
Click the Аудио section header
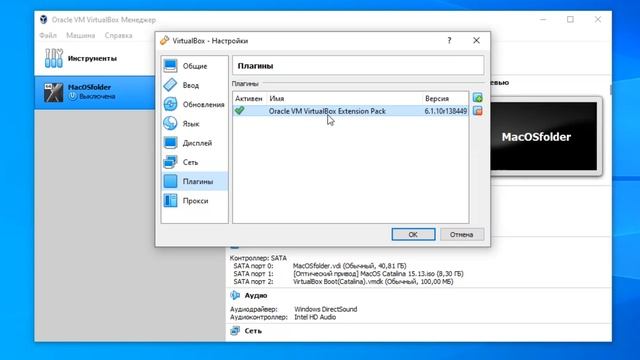(x=256, y=295)
